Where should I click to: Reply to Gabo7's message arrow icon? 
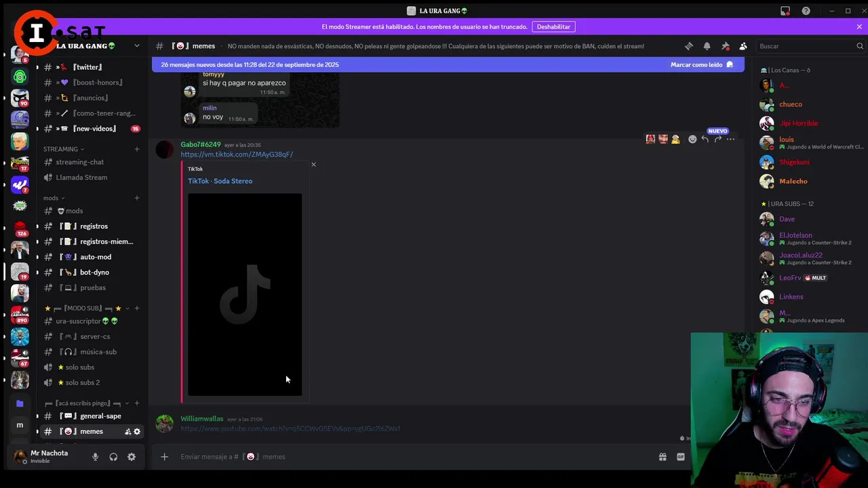tap(705, 139)
